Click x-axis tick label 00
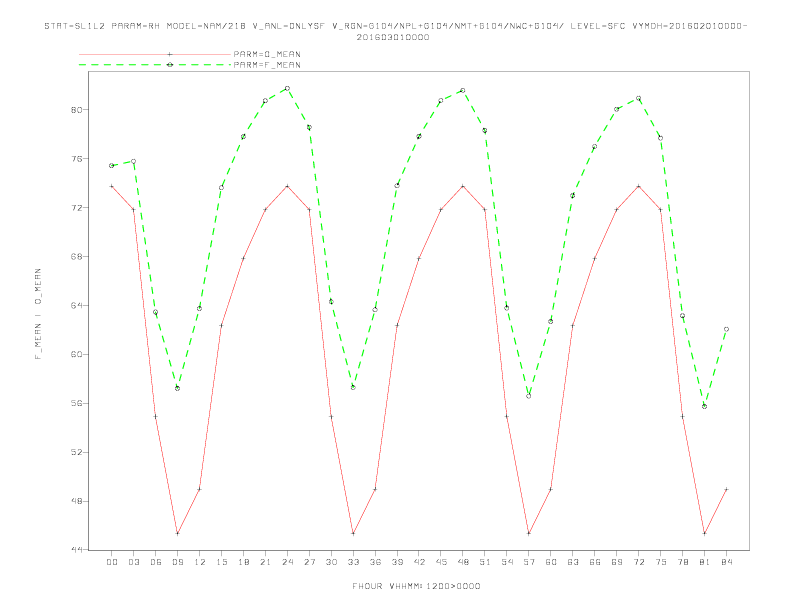792x612 pixels. click(112, 562)
